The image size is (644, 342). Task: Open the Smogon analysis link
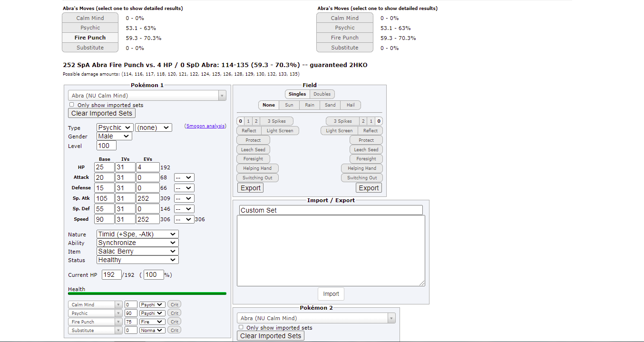(205, 126)
